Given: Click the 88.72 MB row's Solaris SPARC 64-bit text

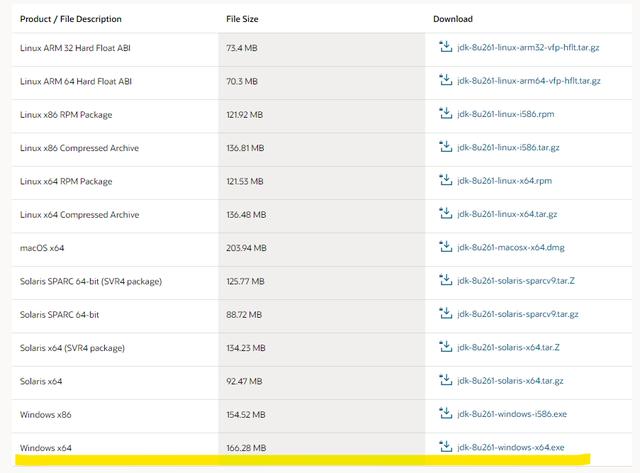Looking at the screenshot, I should click(x=59, y=315).
